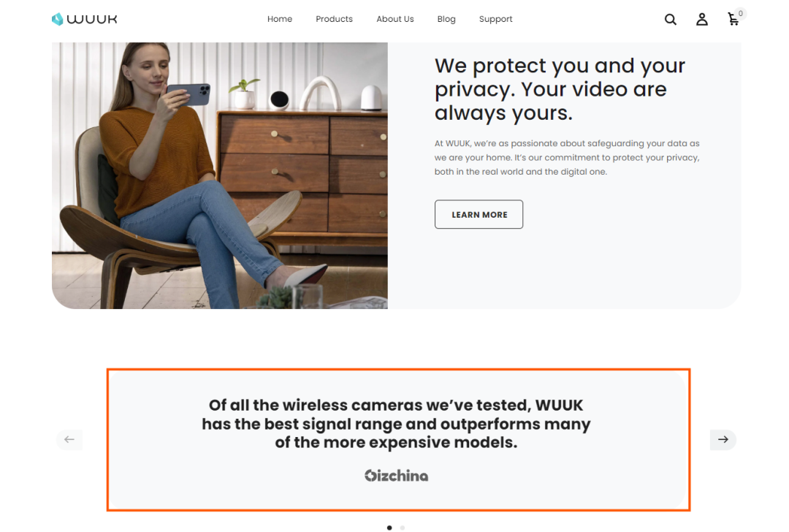
Task: Click the cart item count badge
Action: (740, 14)
